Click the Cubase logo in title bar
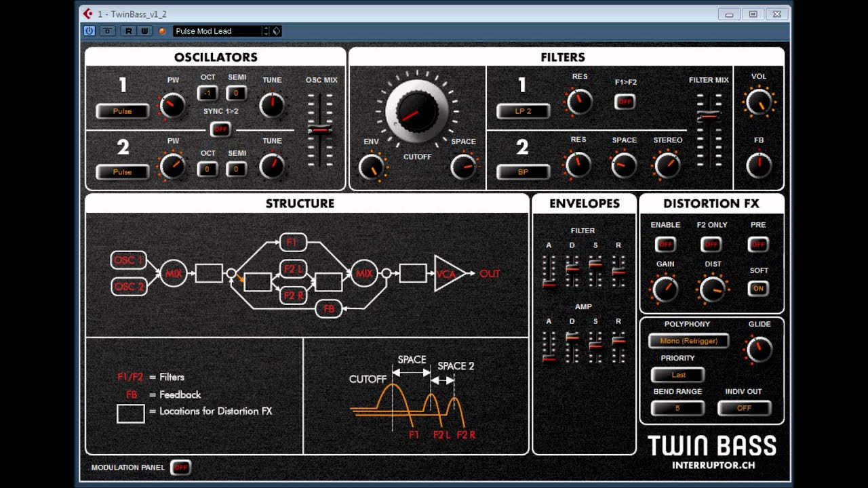Image resolution: width=868 pixels, height=488 pixels. [87, 14]
